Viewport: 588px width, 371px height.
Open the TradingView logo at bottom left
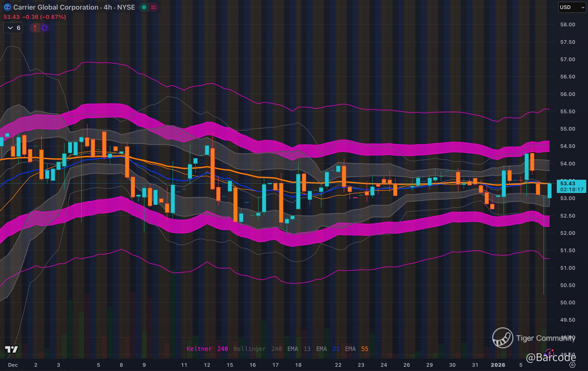(12, 349)
